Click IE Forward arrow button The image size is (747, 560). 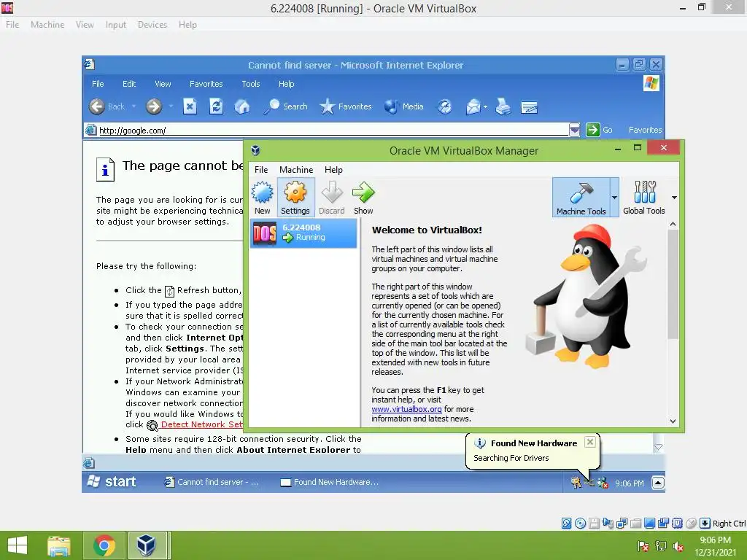click(153, 106)
